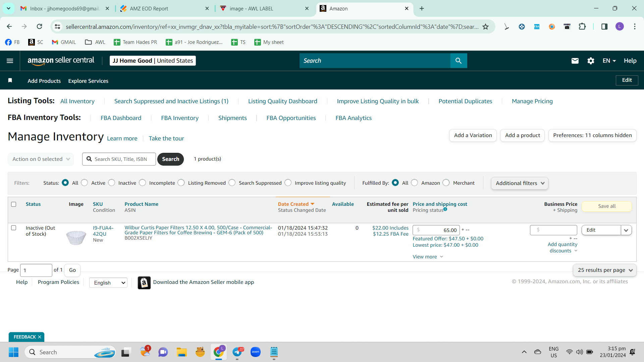Select the Active status filter

85,183
